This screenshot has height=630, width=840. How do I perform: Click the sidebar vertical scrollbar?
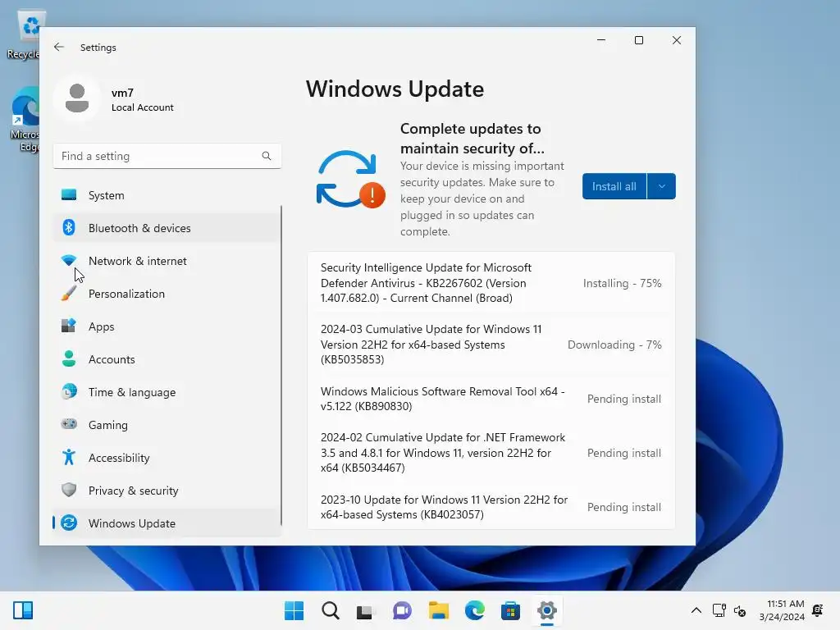pyautogui.click(x=281, y=365)
